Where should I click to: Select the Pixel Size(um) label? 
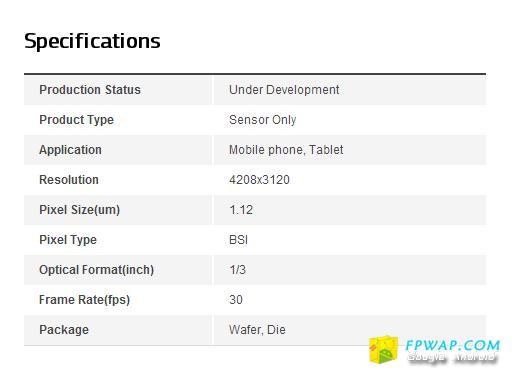tap(80, 210)
